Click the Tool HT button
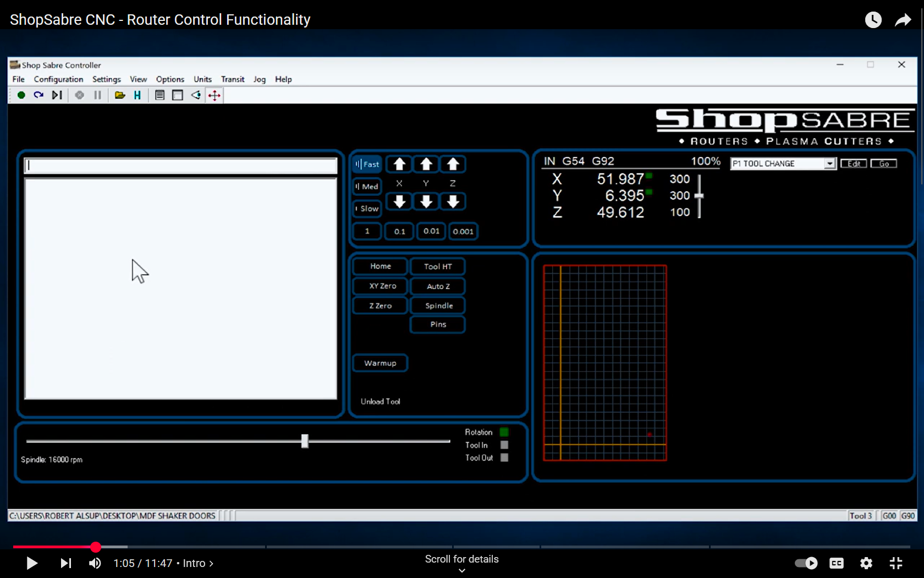Screen dimensions: 924x578 [438, 266]
